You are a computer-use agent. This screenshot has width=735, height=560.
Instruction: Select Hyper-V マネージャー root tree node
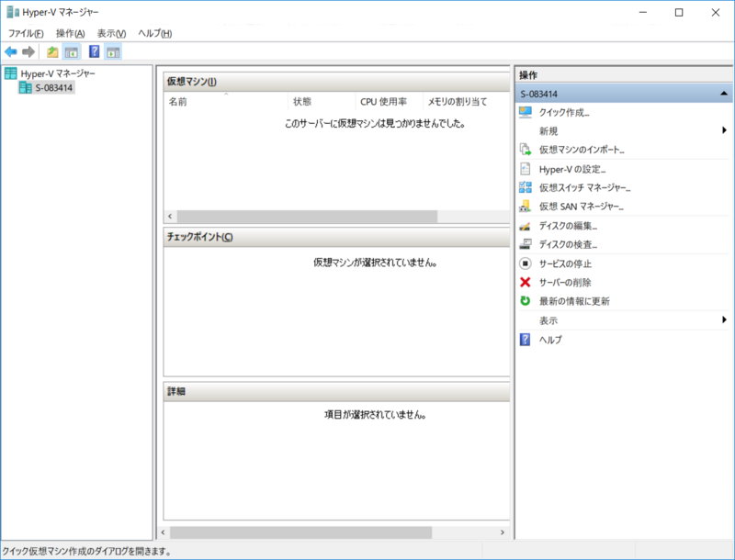coord(58,73)
